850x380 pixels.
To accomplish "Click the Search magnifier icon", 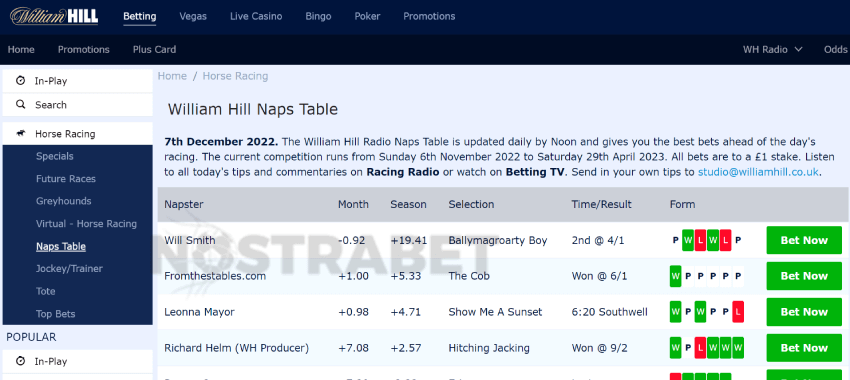I will 21,105.
